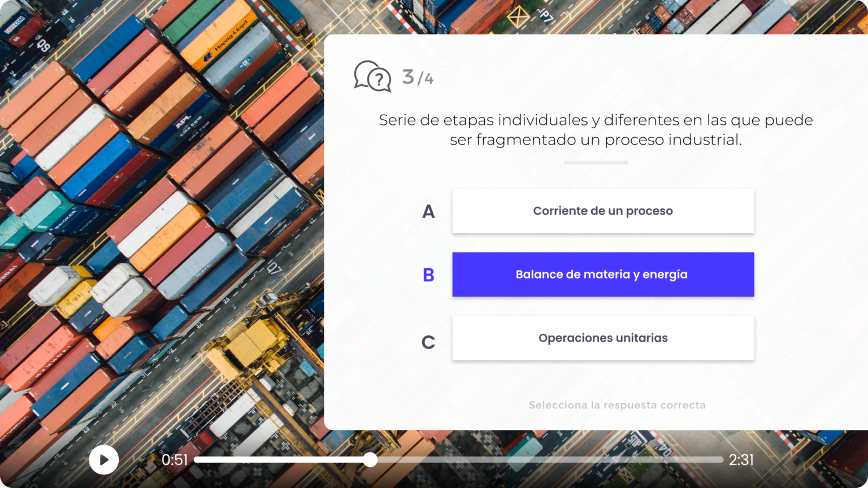Select the letter A label
The height and width of the screenshot is (488, 868).
coord(429,211)
